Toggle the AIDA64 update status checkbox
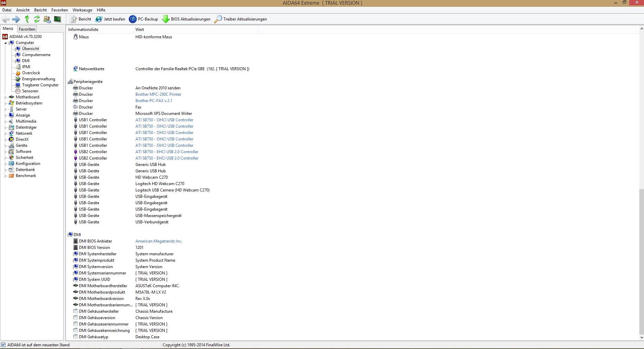 [x=3, y=345]
